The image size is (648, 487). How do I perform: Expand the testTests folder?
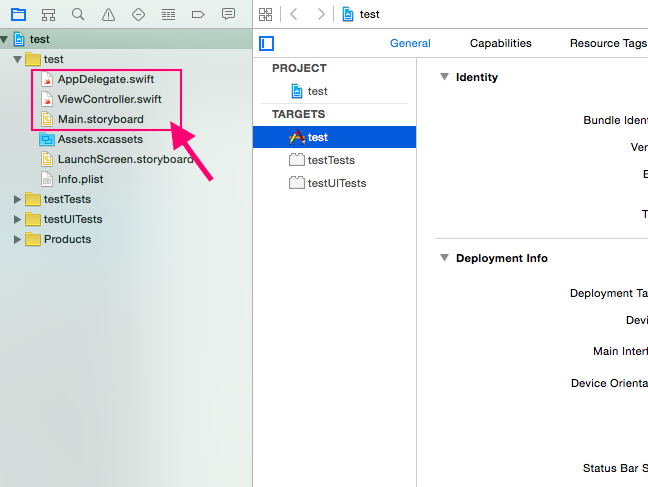17,199
